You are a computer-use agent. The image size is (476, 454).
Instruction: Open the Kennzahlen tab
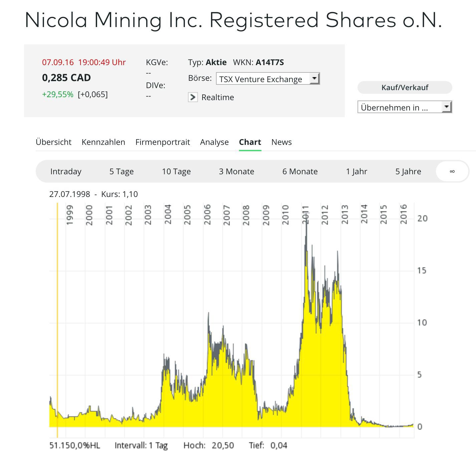(103, 142)
